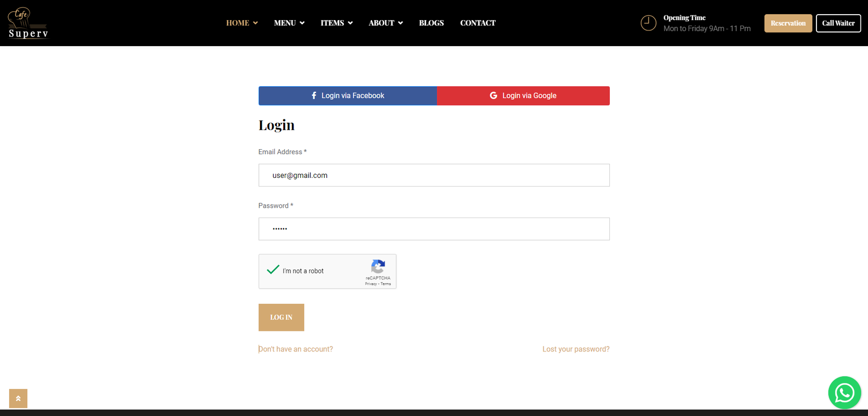Click the Google logo icon
The width and height of the screenshot is (868, 416).
click(493, 95)
